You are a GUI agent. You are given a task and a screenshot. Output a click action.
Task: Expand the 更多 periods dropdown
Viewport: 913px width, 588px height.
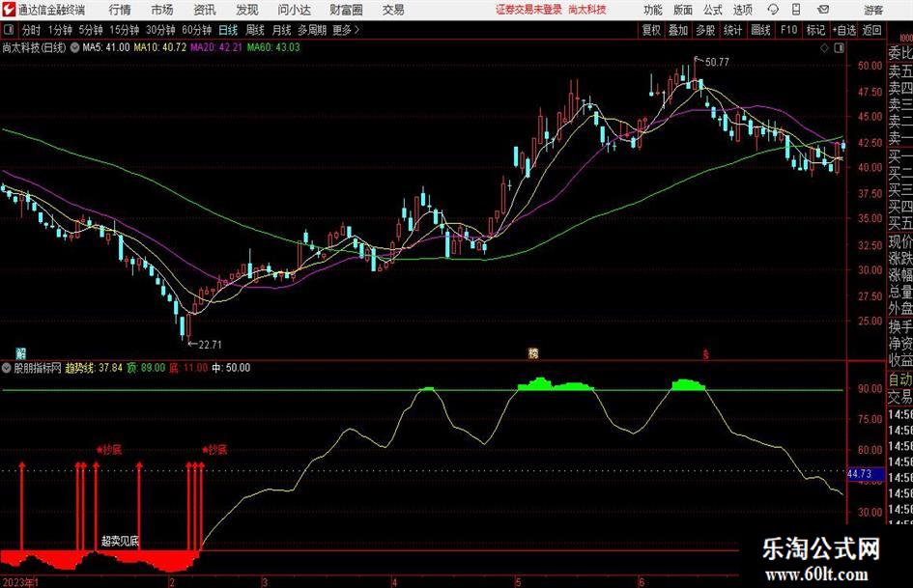(346, 30)
